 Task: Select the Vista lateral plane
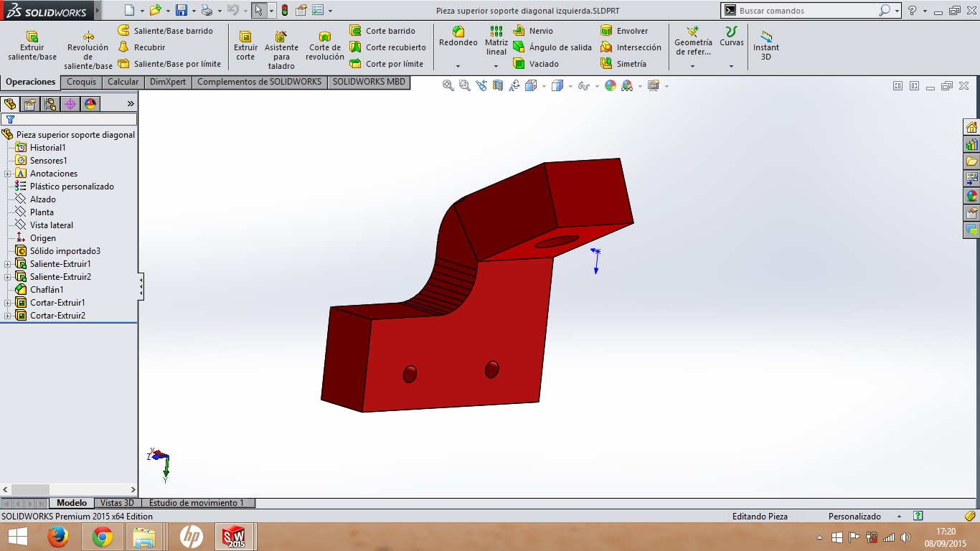[44, 225]
